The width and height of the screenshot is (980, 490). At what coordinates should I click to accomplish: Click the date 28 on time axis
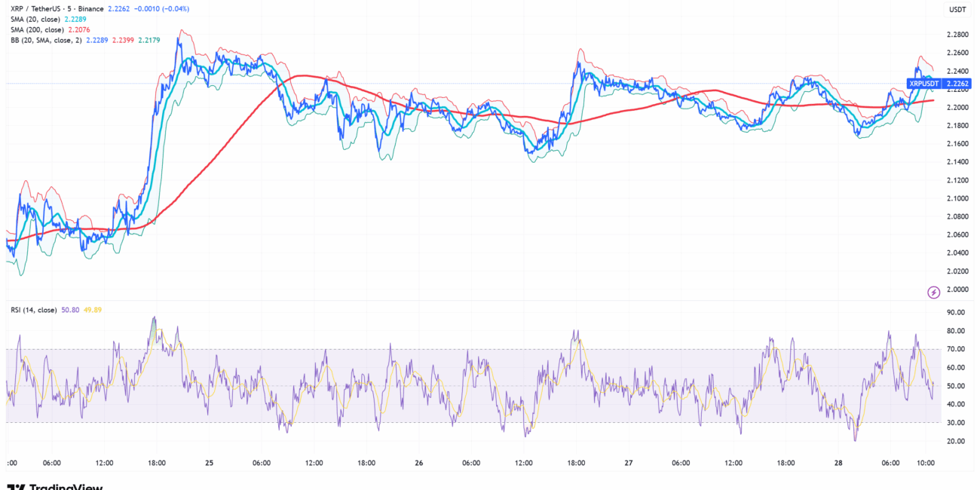pos(838,464)
